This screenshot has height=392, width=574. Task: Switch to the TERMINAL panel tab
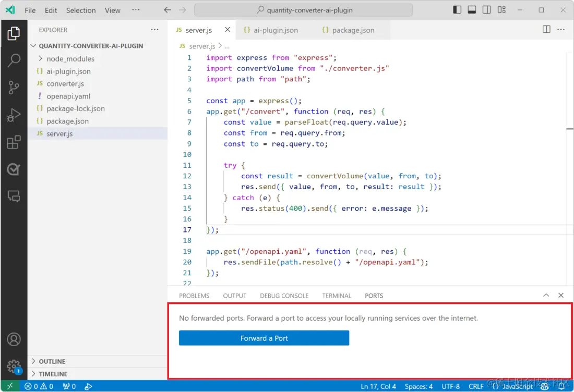coord(337,296)
